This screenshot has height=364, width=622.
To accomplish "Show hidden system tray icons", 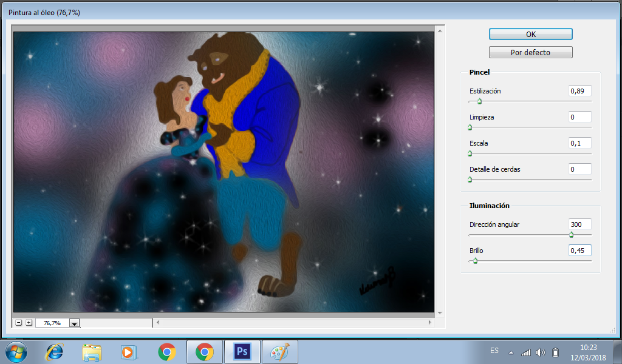I will coord(511,352).
